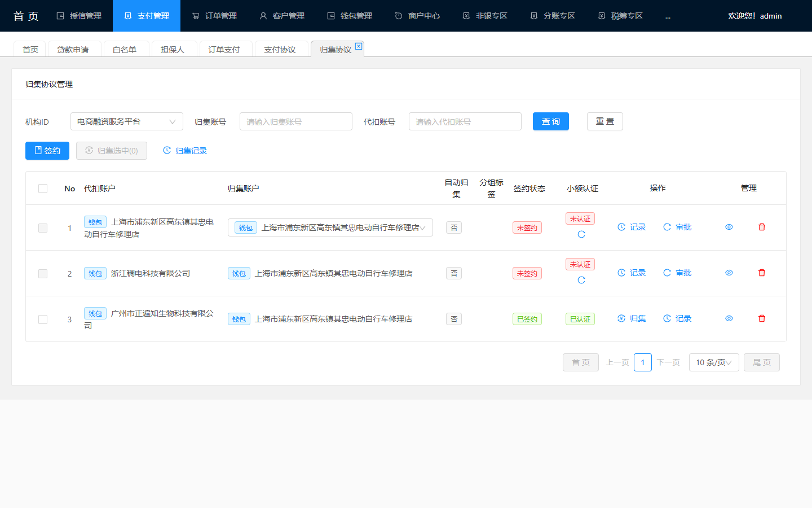Focus the 代扣账号 input field

tap(465, 121)
